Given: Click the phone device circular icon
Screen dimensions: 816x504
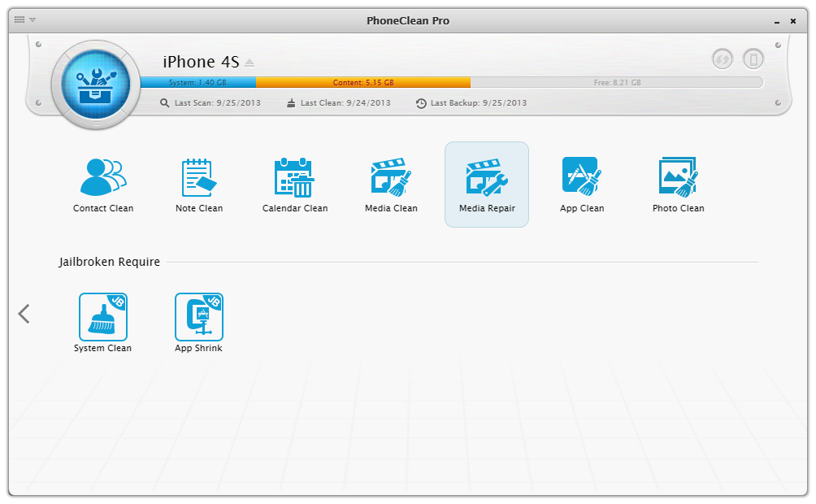Looking at the screenshot, I should pos(753,59).
